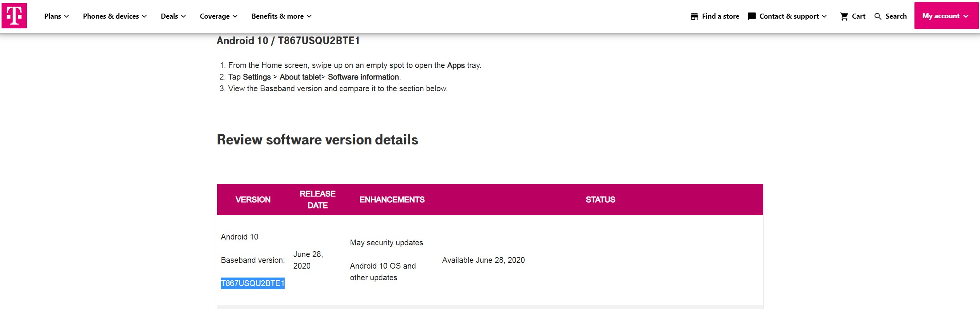This screenshot has width=980, height=309.
Task: Click the T-Mobile logo icon
Action: pyautogui.click(x=14, y=16)
